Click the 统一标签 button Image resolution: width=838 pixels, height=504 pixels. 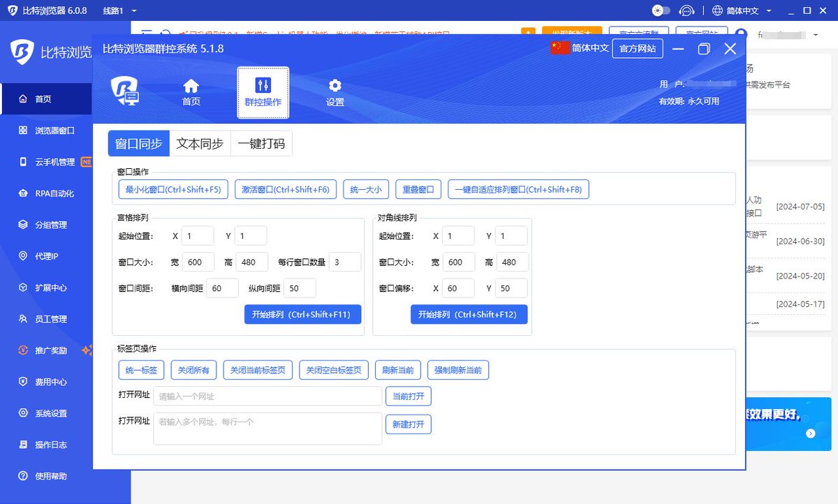coord(142,370)
